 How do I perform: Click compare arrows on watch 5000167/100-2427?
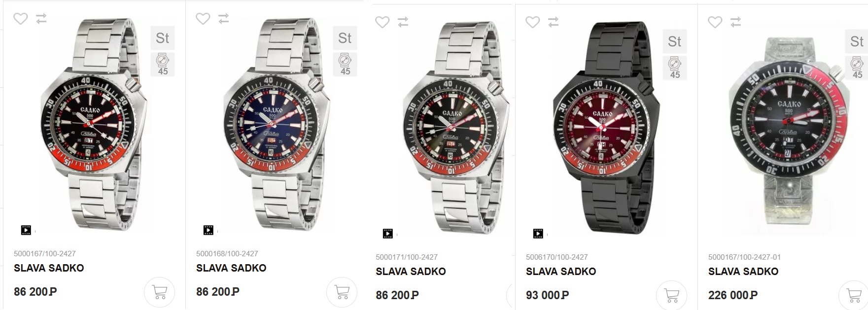[x=41, y=19]
